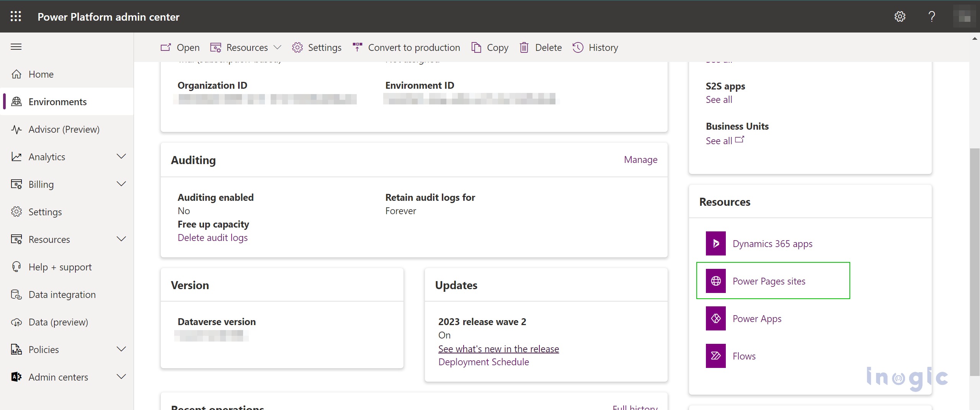Click Full history link
Screen dimensions: 980x410
click(635, 407)
